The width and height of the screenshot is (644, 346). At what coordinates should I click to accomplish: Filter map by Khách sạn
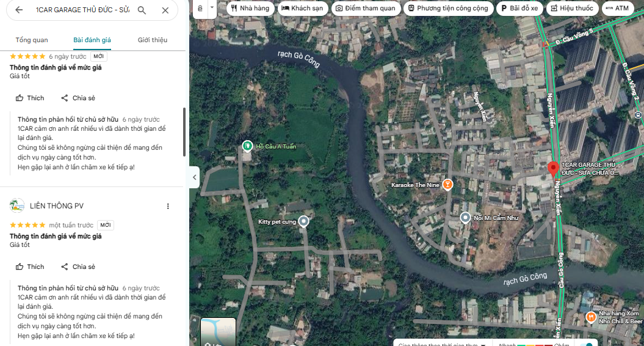point(302,8)
